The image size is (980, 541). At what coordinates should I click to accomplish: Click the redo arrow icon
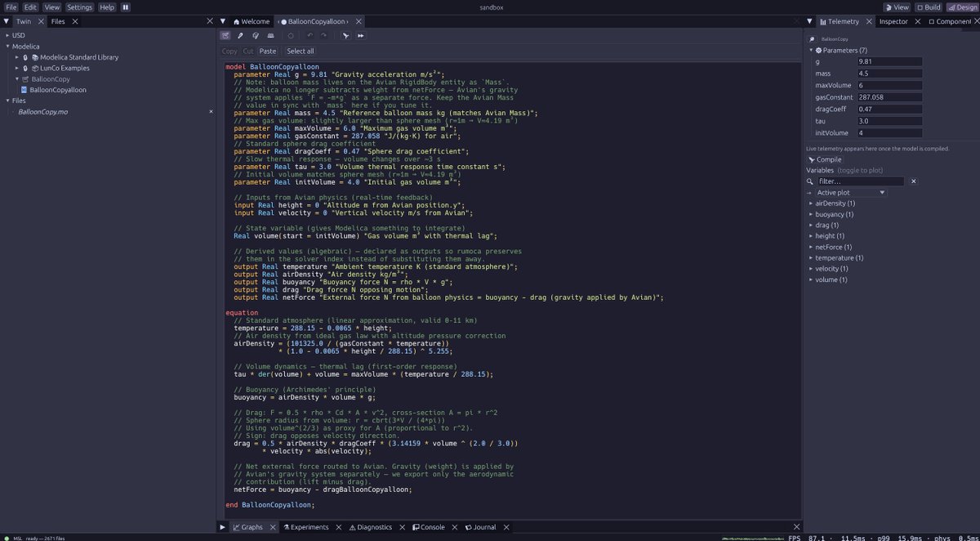(324, 35)
